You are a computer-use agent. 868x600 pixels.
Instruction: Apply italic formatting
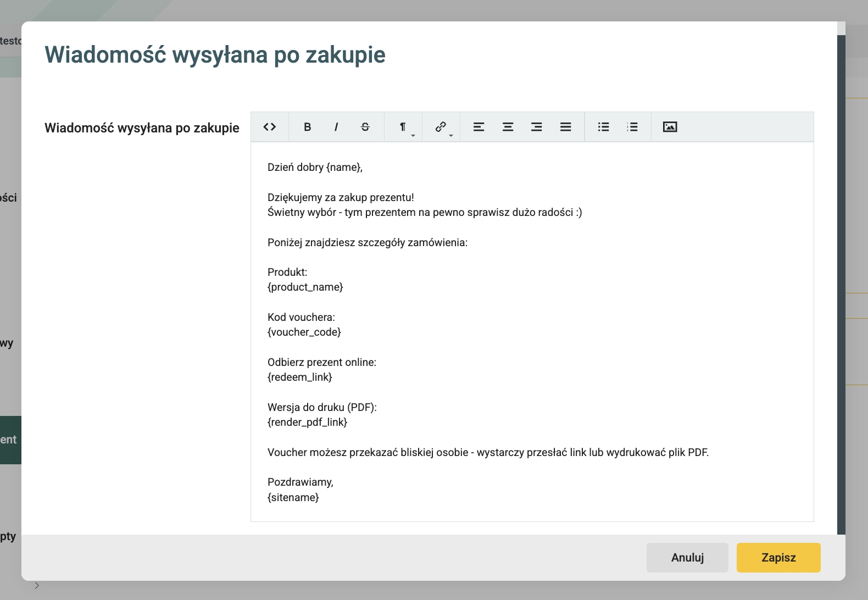click(336, 127)
